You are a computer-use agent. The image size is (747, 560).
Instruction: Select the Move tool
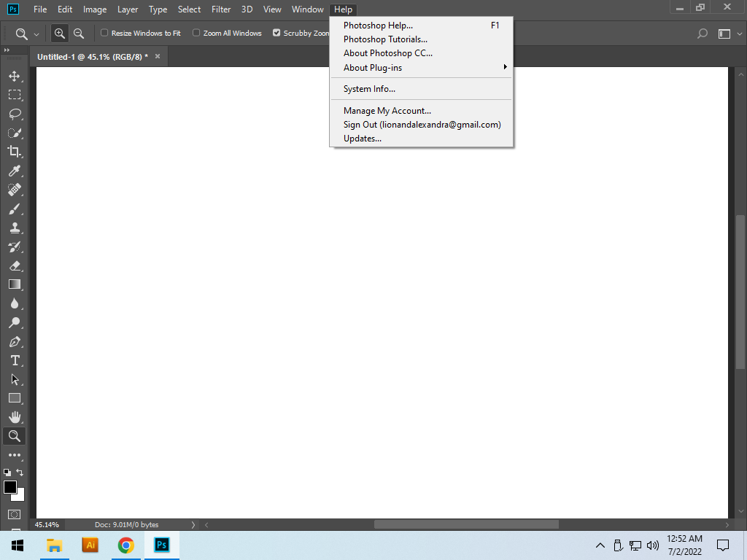[x=15, y=75]
